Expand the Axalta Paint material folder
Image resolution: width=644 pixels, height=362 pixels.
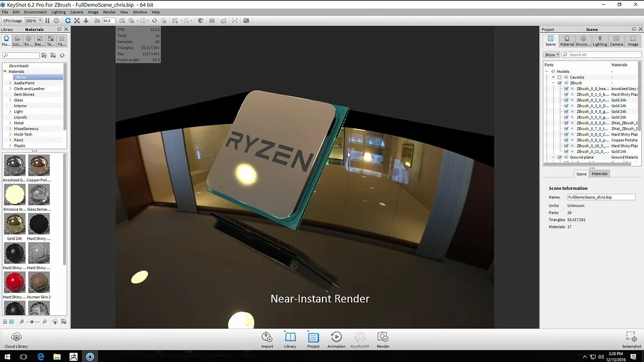[10, 83]
